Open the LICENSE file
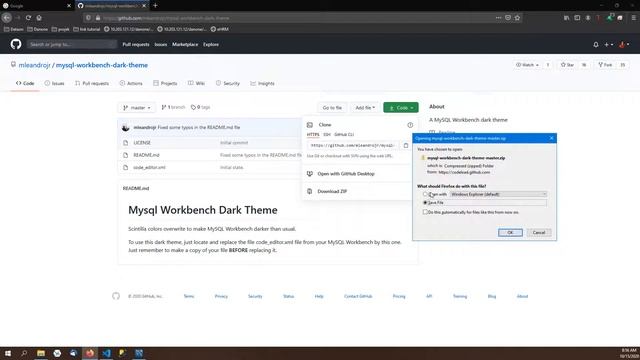Viewport: 640px width, 360px height. 142,143
